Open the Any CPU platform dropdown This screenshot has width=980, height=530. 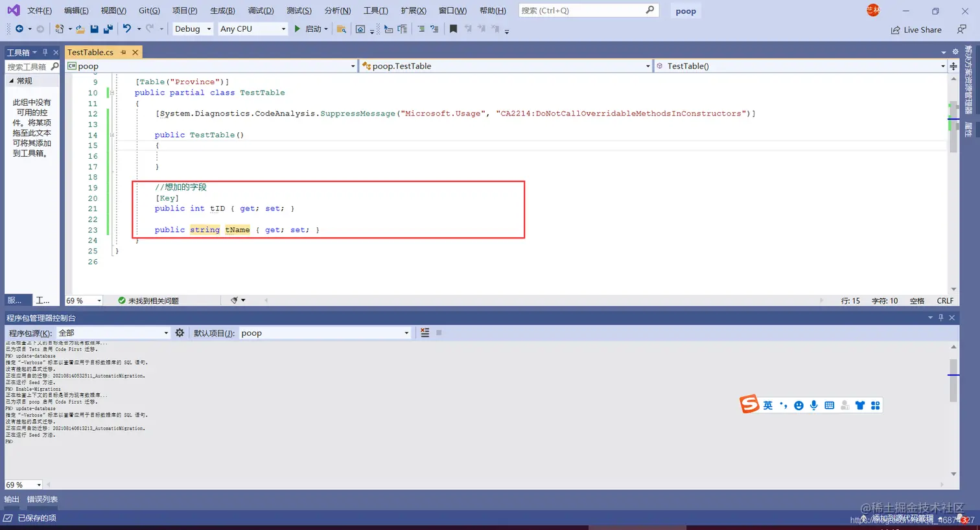(252, 29)
